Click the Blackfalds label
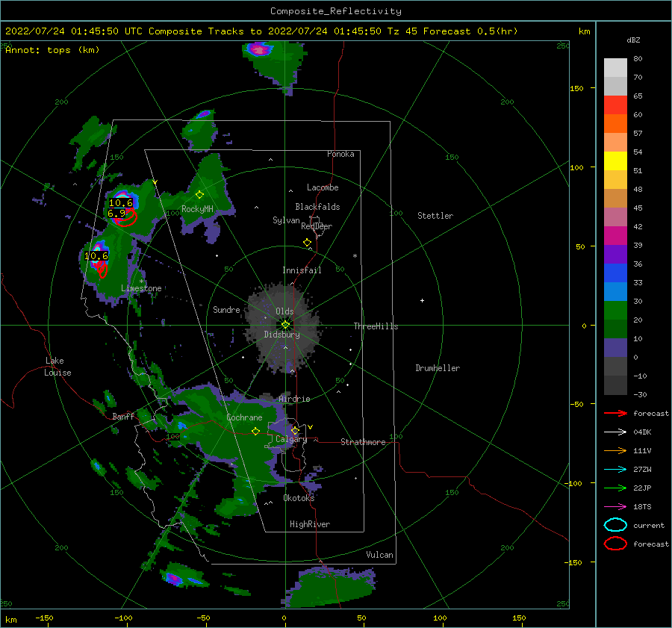 click(x=317, y=207)
